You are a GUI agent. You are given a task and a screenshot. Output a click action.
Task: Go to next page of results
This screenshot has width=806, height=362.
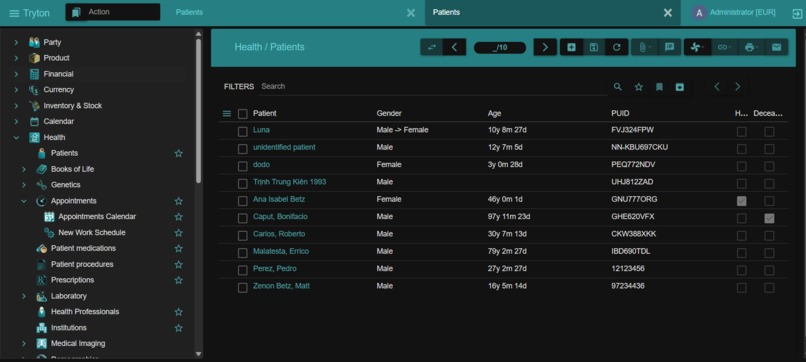pos(738,87)
